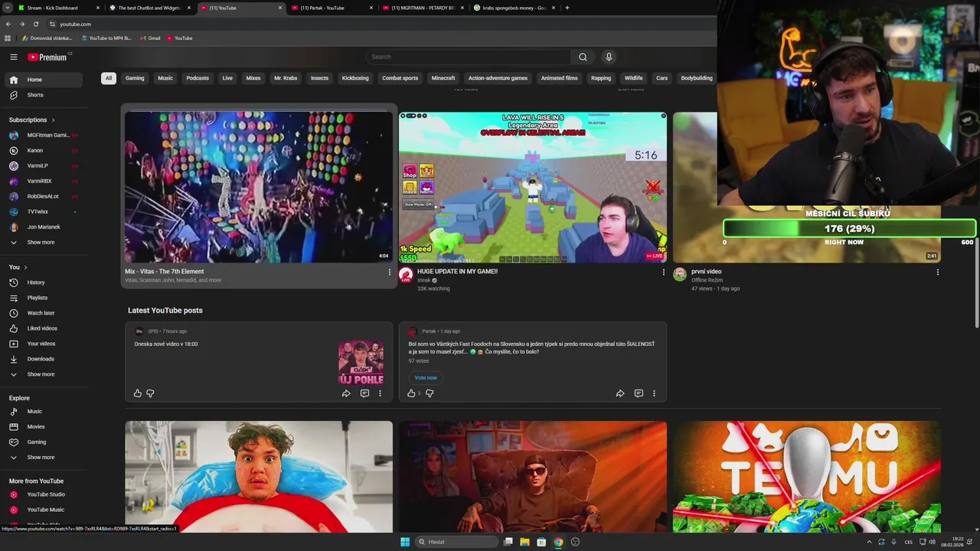Viewport: 980px width, 551px height.
Task: Select the Gaming filter chip
Action: pos(135,78)
